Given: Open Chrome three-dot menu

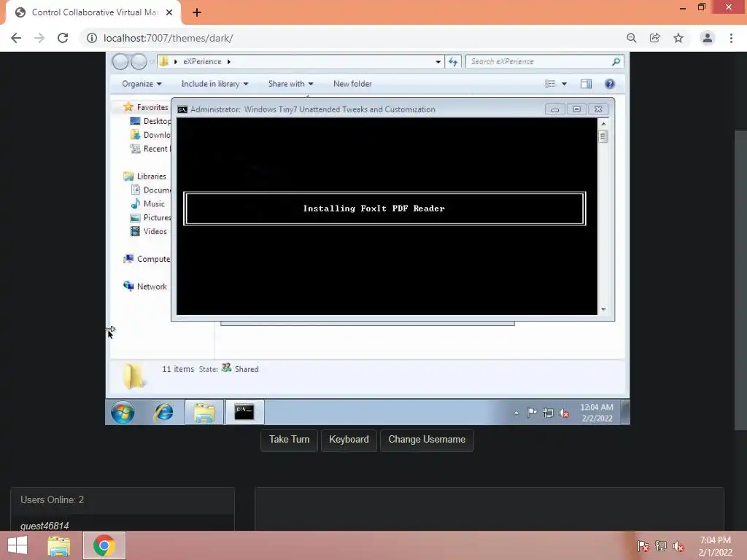Looking at the screenshot, I should tap(731, 38).
